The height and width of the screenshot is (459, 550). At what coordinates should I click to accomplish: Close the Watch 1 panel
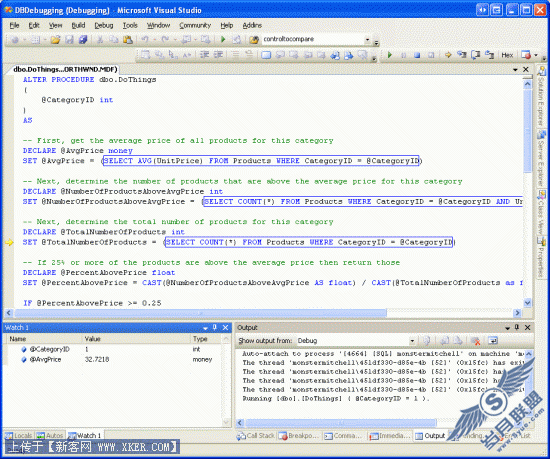coord(226,328)
